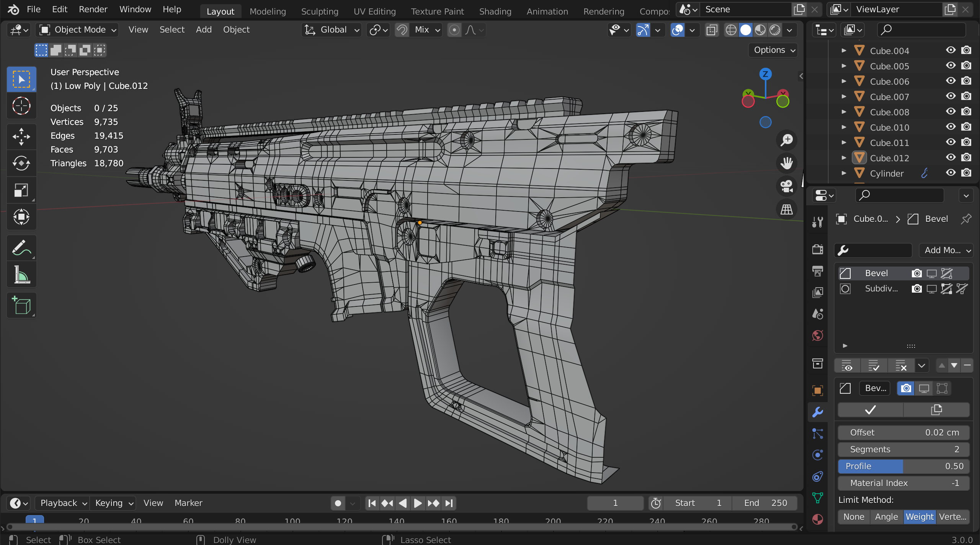Click the Profile slider
The height and width of the screenshot is (545, 980).
tap(903, 466)
